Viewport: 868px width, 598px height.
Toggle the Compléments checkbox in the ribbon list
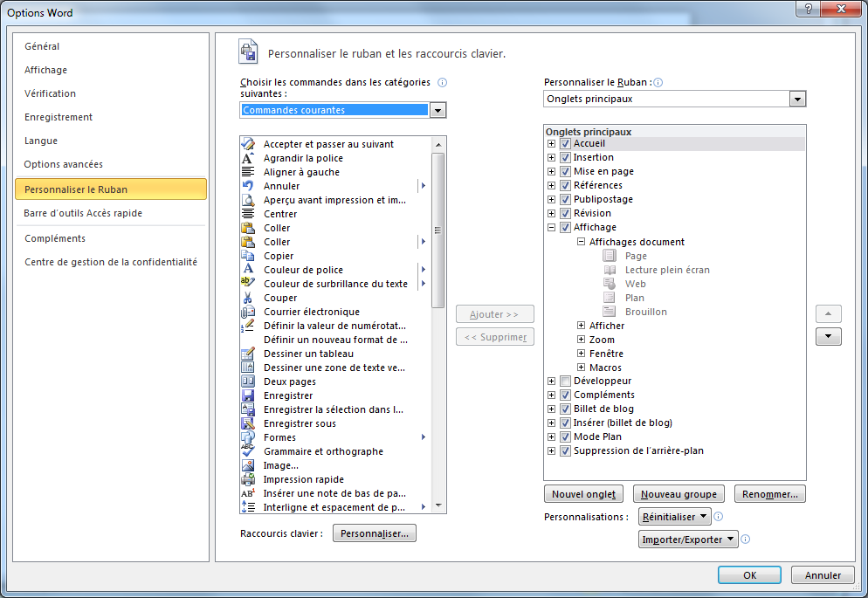point(565,395)
